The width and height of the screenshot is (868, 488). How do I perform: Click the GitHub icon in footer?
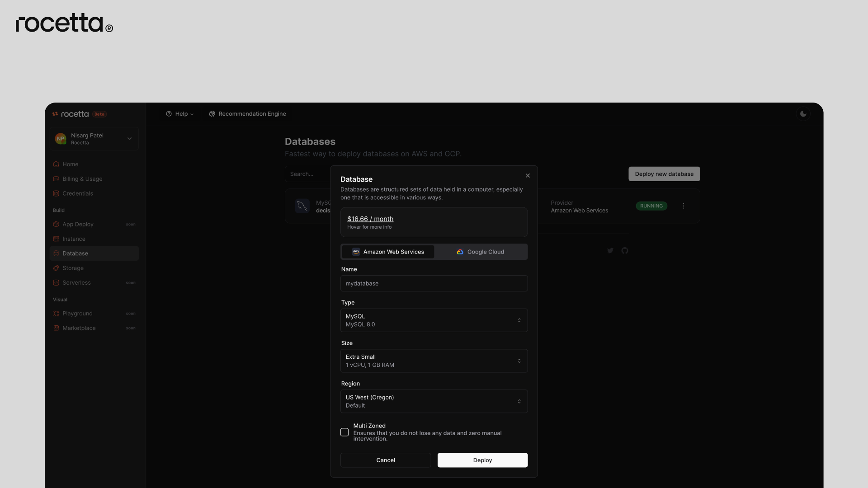tap(625, 251)
